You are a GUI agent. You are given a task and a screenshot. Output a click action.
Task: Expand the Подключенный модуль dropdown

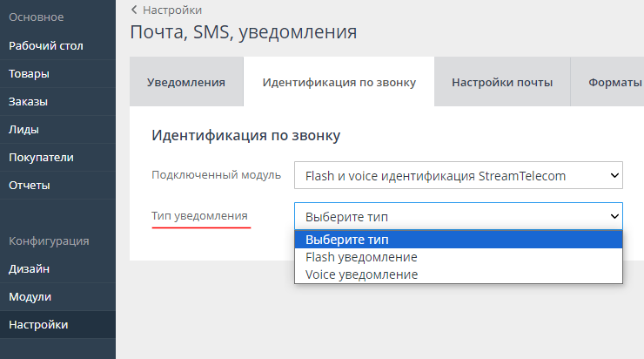coord(459,175)
